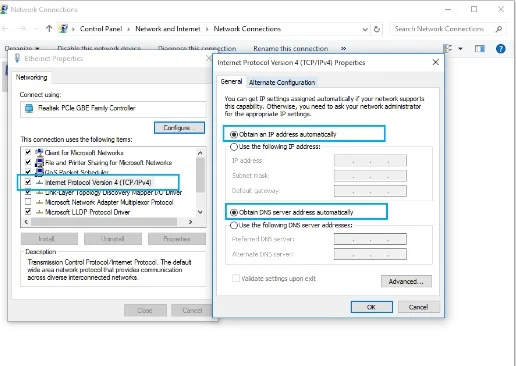Close the IPv4 Properties dialog
Screen dimensions: 516x366
(435, 62)
